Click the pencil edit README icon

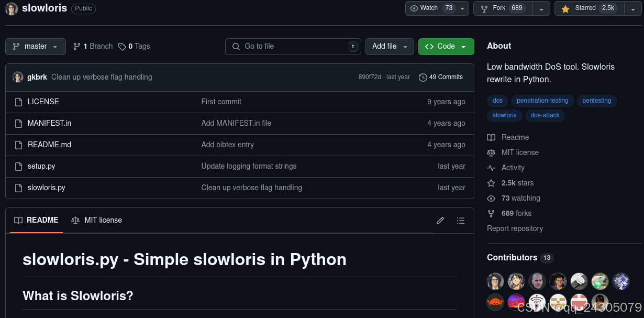440,221
